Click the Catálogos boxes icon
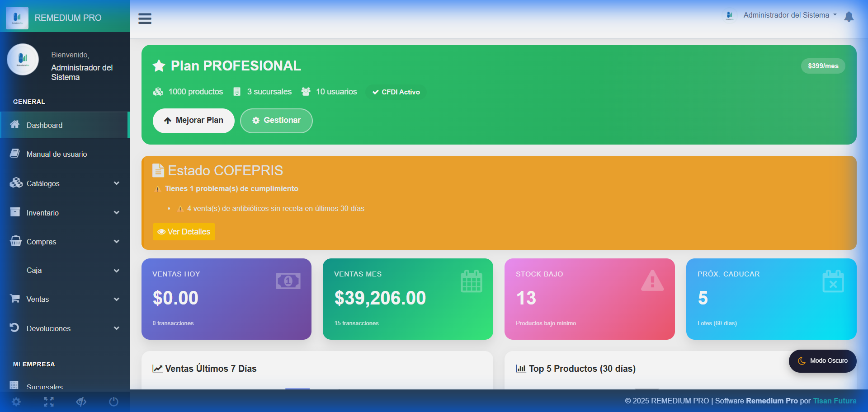This screenshot has width=868, height=412. click(x=16, y=183)
